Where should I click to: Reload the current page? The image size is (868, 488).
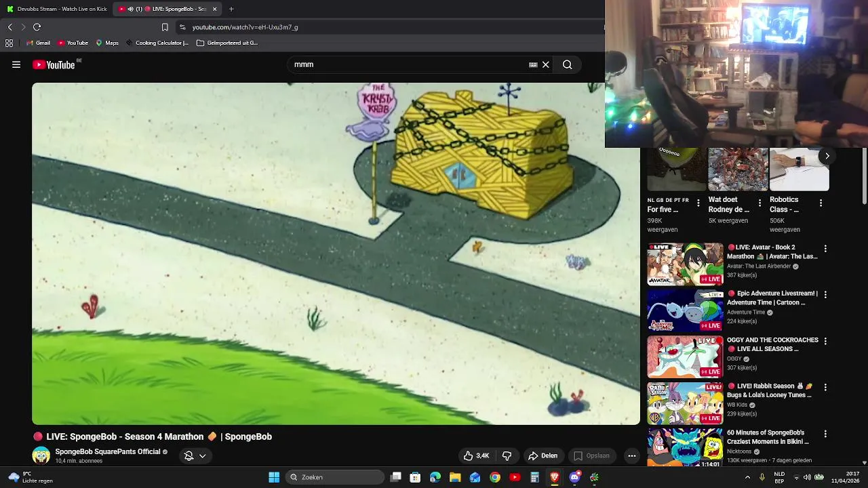[x=37, y=27]
